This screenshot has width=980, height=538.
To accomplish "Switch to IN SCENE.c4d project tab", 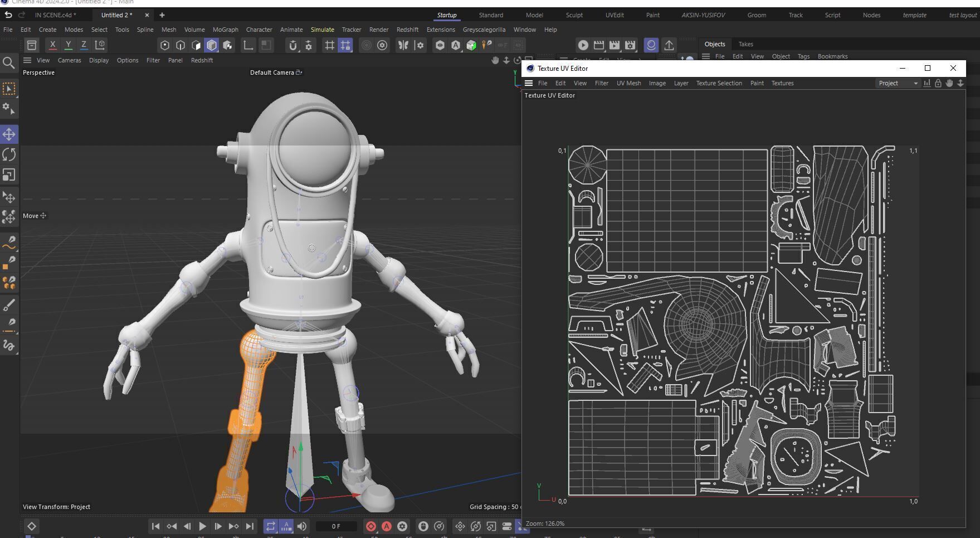I will click(55, 15).
